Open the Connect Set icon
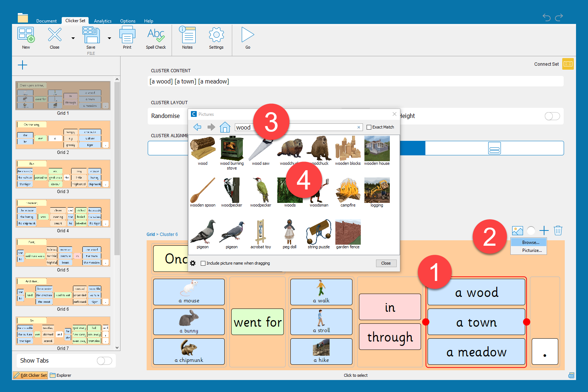 [x=568, y=64]
